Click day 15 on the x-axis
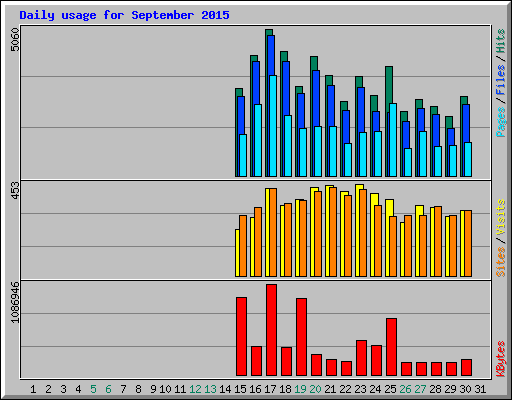Image resolution: width=512 pixels, height=400 pixels. pos(240,389)
